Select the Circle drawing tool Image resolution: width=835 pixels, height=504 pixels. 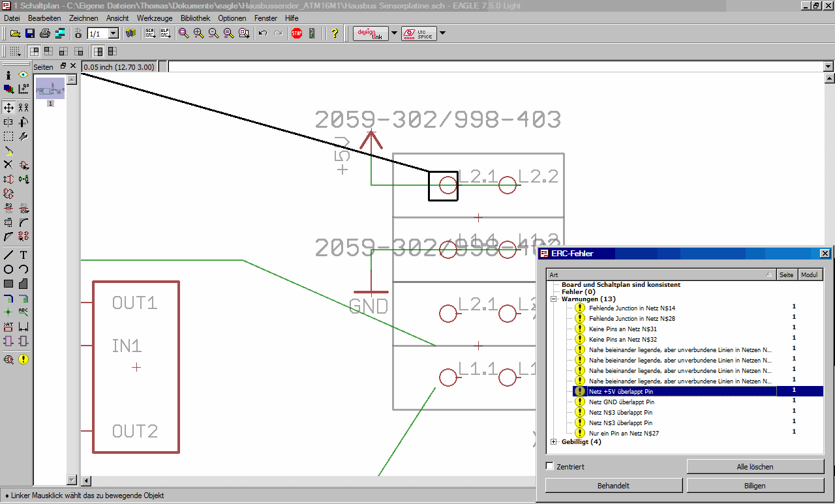(x=8, y=269)
